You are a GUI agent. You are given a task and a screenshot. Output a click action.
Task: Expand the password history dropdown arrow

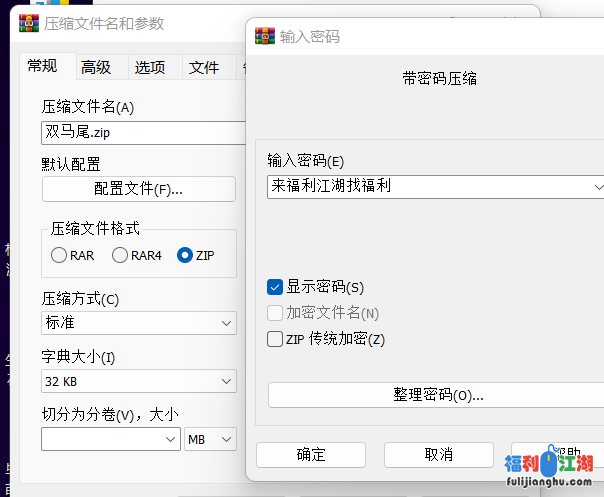pyautogui.click(x=598, y=186)
